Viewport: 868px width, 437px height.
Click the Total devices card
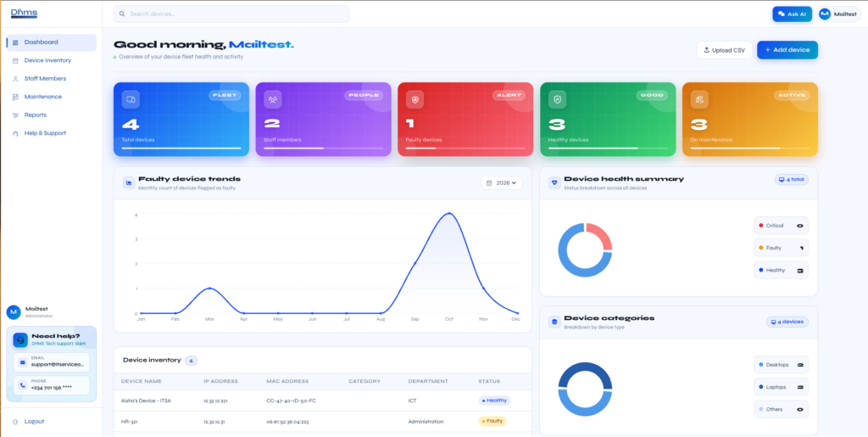181,119
